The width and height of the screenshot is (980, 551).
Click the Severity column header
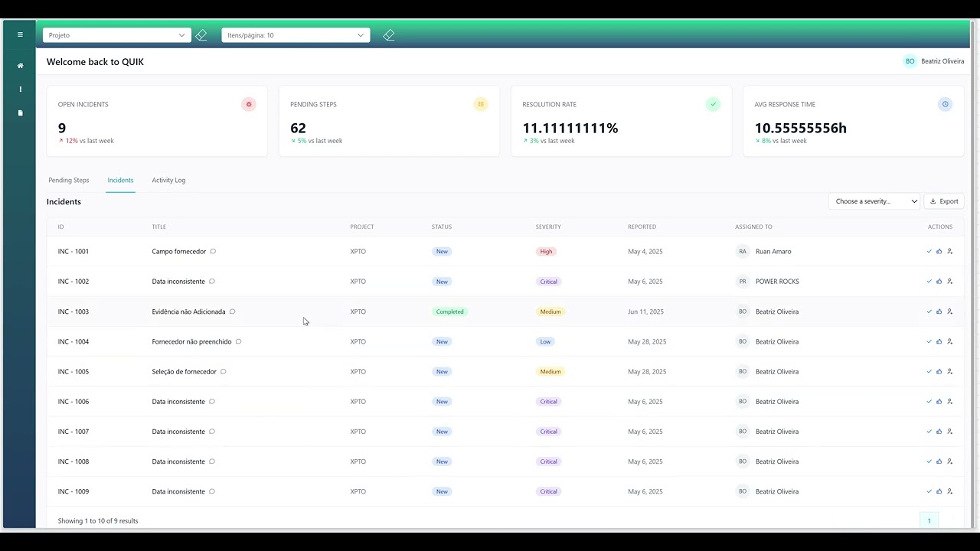pos(548,227)
